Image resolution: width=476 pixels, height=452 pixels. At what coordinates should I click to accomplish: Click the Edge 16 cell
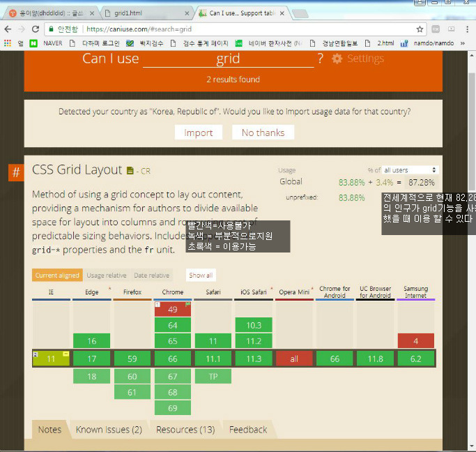tap(92, 341)
